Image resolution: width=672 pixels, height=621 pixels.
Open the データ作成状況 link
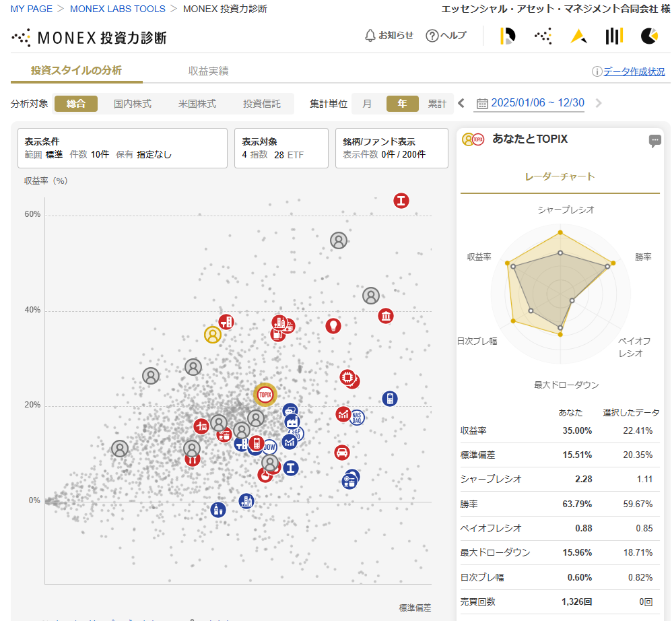634,71
